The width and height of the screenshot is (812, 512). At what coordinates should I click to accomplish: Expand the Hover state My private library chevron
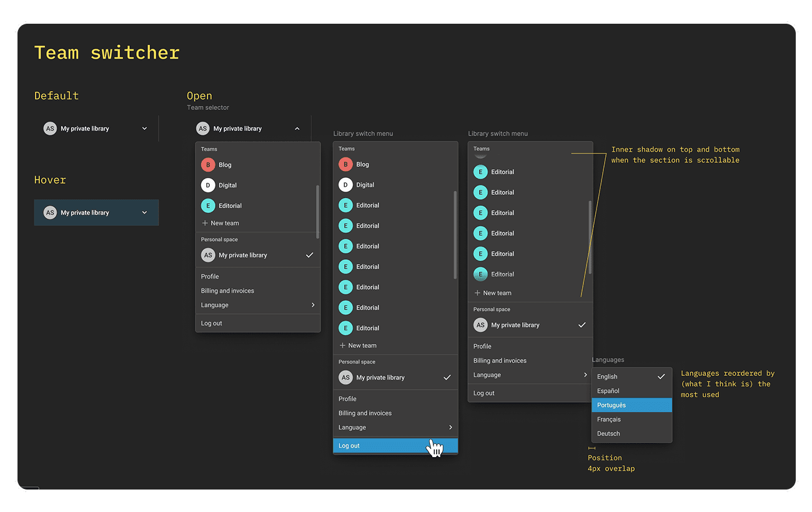(145, 213)
